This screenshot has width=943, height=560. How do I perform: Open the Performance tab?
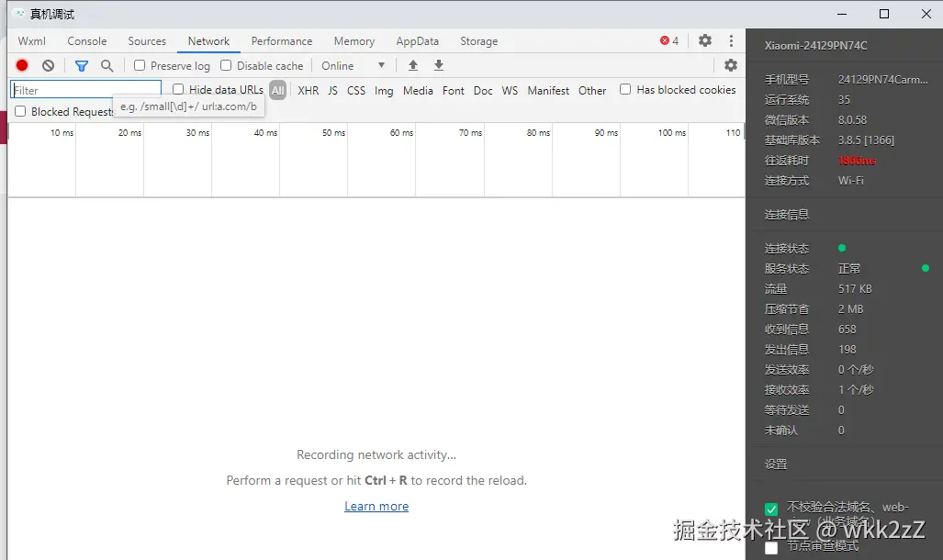tap(282, 41)
